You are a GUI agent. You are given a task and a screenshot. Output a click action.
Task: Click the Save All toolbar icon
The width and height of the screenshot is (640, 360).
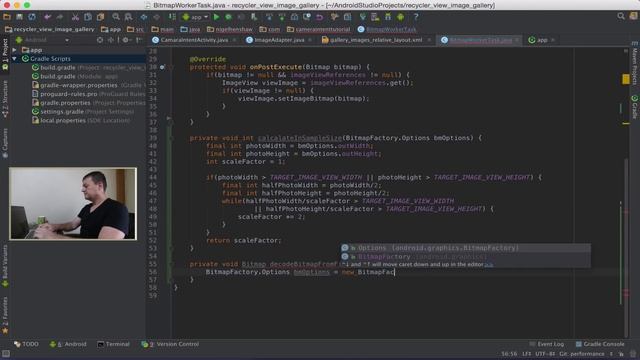click(19, 17)
